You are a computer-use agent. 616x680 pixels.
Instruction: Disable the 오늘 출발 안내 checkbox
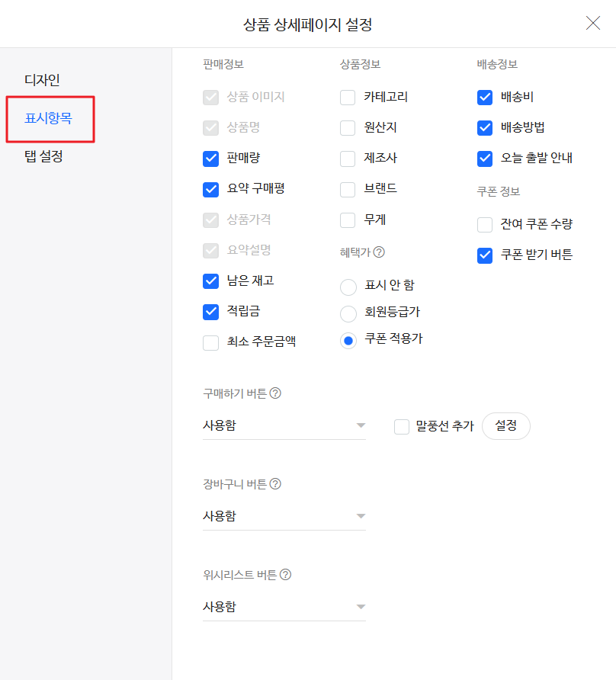coord(485,159)
